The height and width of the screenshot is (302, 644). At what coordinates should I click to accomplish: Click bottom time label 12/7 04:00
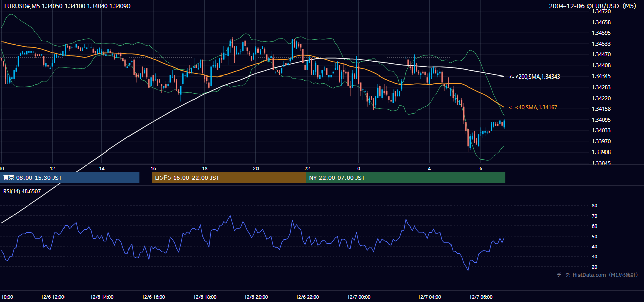[430, 297]
